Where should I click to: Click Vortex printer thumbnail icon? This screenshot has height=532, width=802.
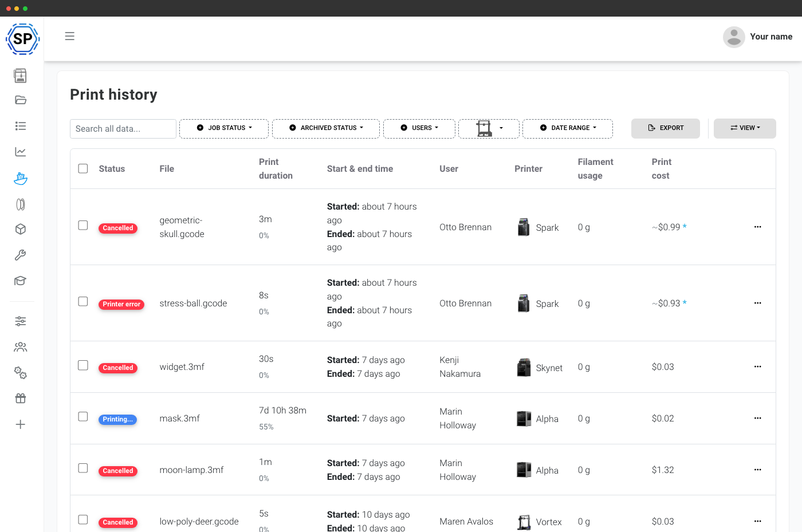click(x=524, y=522)
